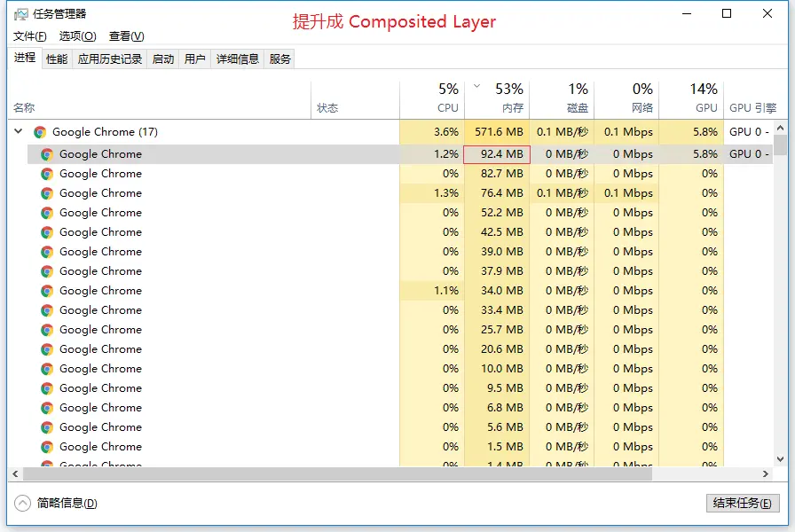The image size is (795, 532).
Task: Switch to the 应用历史记录 tab
Action: 110,59
